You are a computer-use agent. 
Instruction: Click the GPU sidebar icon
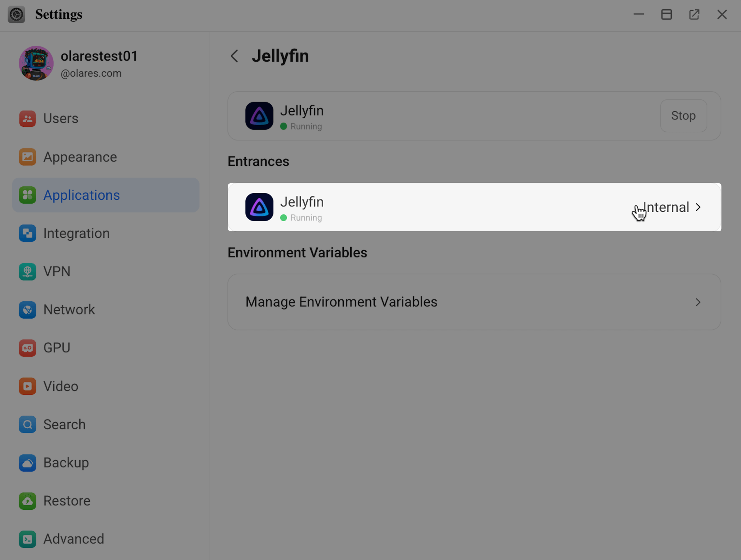pos(28,348)
